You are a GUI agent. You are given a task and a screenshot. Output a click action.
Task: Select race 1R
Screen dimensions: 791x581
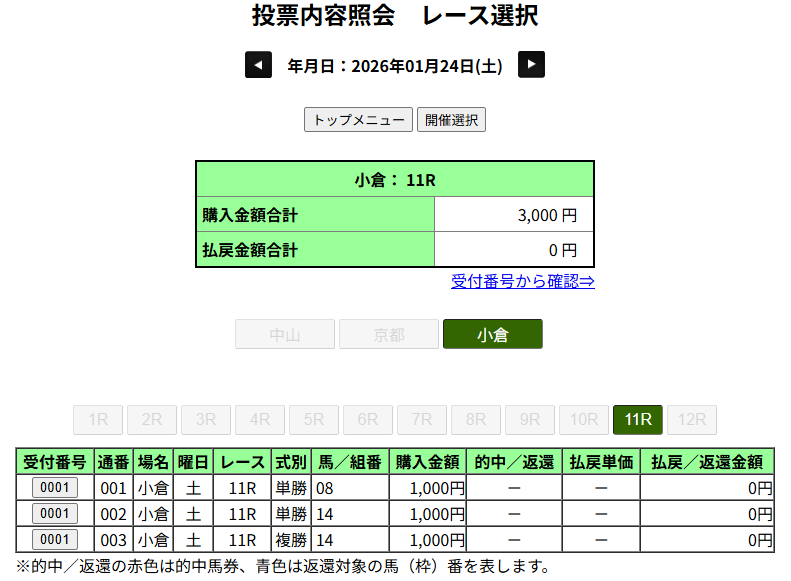[x=98, y=420]
